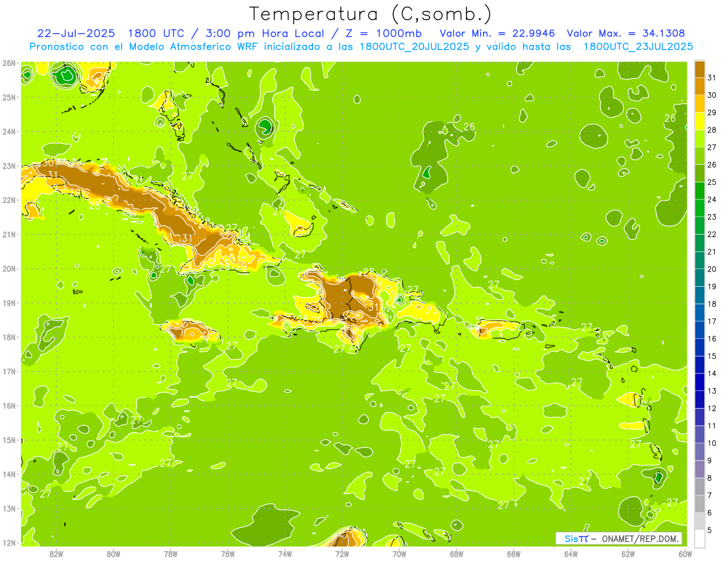This screenshot has width=728, height=562.
Task: Click the "Temperatura (C,somb.)" map title
Action: pyautogui.click(x=371, y=13)
